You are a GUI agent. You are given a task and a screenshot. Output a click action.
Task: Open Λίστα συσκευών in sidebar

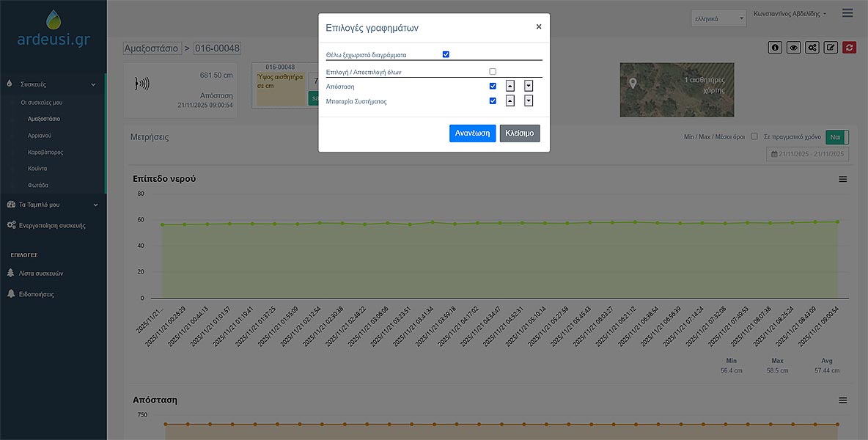[x=41, y=274]
